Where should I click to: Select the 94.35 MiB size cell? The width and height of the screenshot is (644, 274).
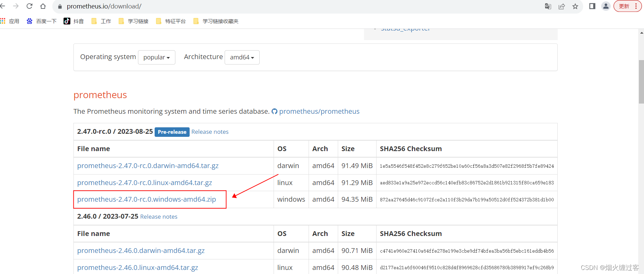pyautogui.click(x=357, y=199)
